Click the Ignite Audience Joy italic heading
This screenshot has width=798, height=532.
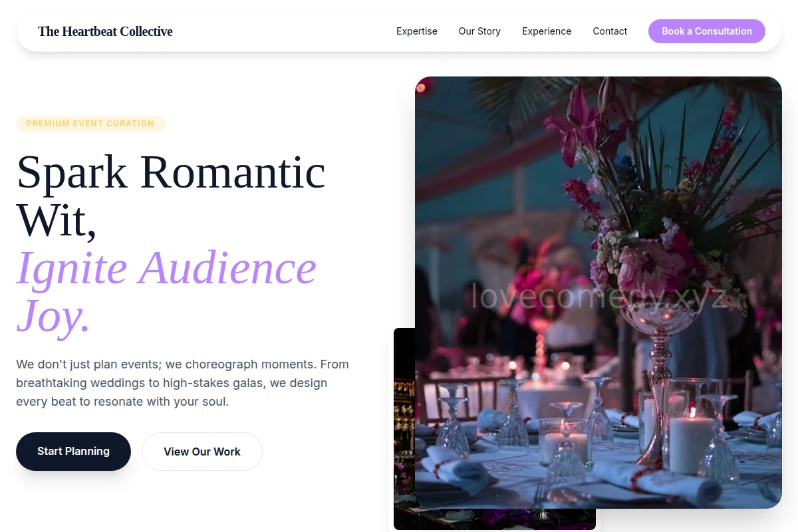point(166,291)
